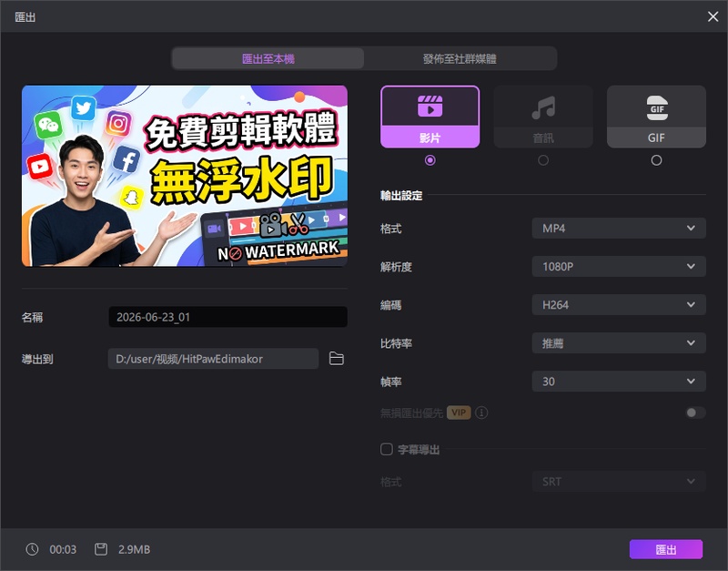
Task: Click the 名稱 label
Action: tap(32, 317)
